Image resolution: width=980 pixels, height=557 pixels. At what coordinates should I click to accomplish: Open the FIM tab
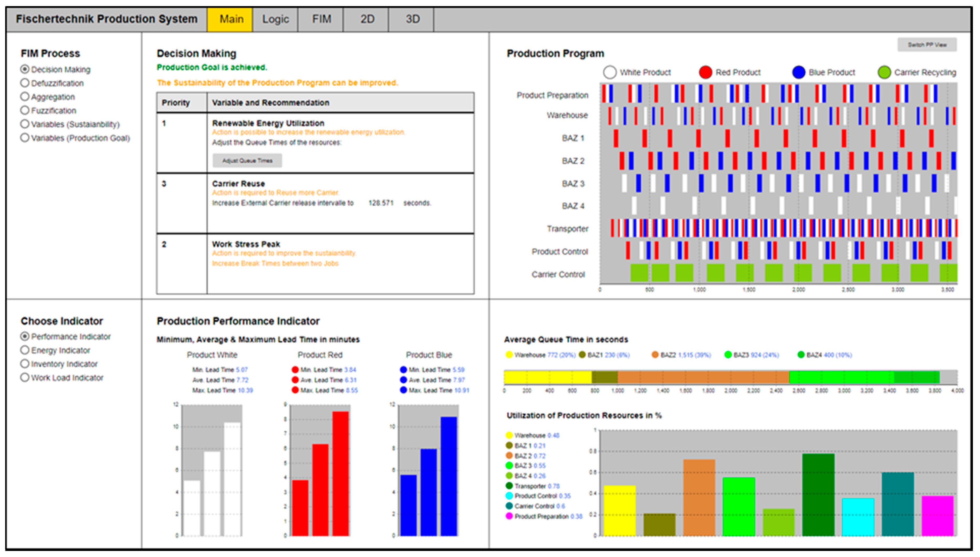pos(321,19)
